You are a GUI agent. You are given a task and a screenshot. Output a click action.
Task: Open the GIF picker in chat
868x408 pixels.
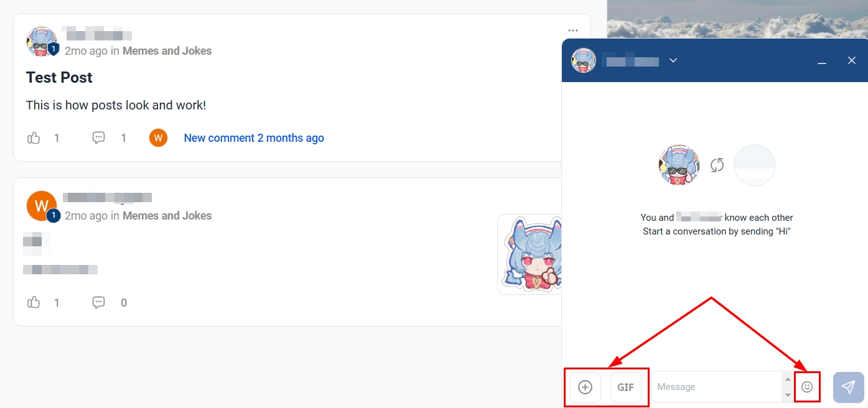pos(626,387)
